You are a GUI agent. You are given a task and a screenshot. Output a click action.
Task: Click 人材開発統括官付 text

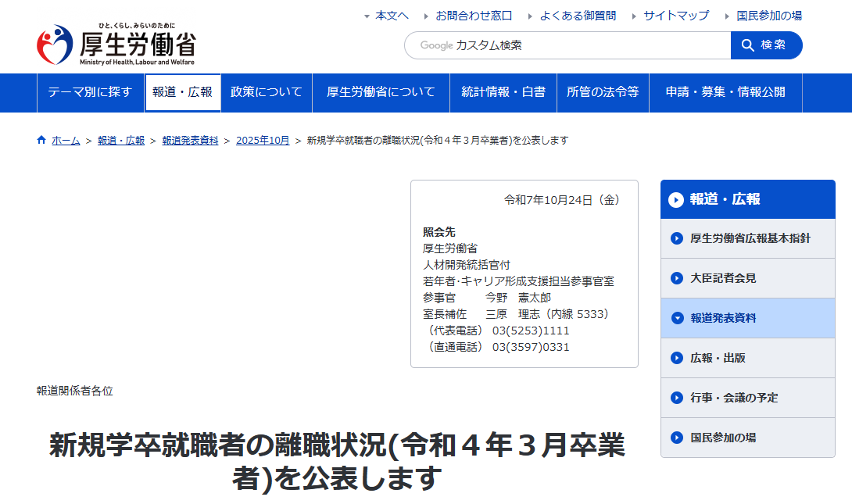(x=466, y=265)
